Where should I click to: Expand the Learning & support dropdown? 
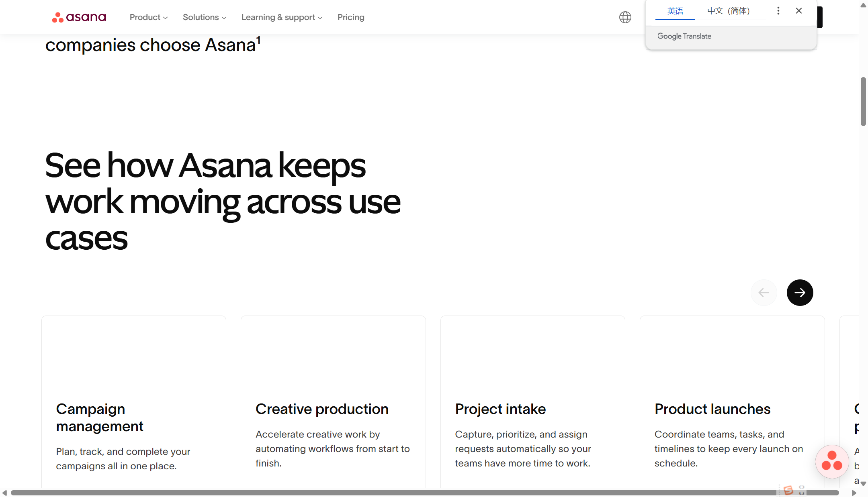point(282,17)
